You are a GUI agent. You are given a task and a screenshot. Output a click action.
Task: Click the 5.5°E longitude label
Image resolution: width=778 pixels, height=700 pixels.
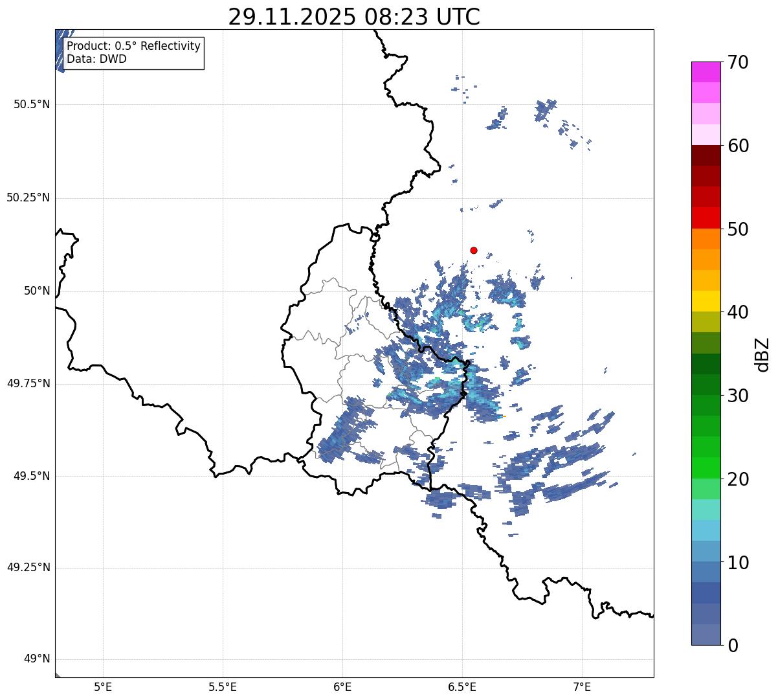[223, 687]
